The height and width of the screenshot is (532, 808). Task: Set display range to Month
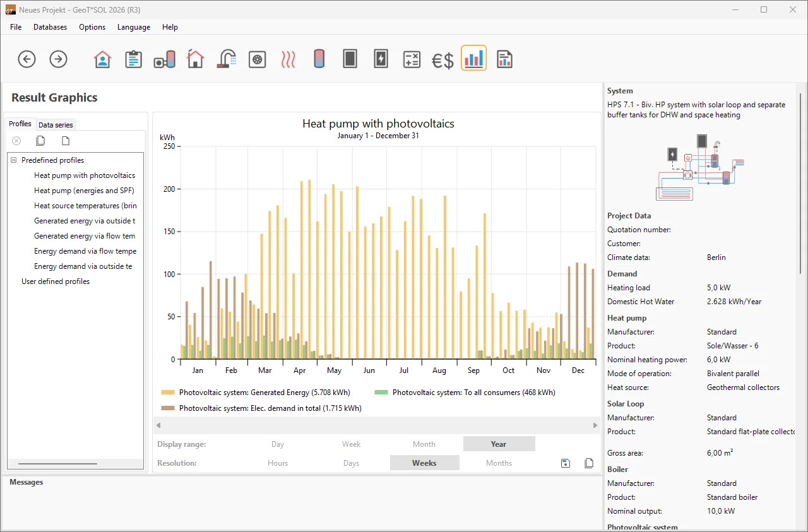click(x=424, y=444)
